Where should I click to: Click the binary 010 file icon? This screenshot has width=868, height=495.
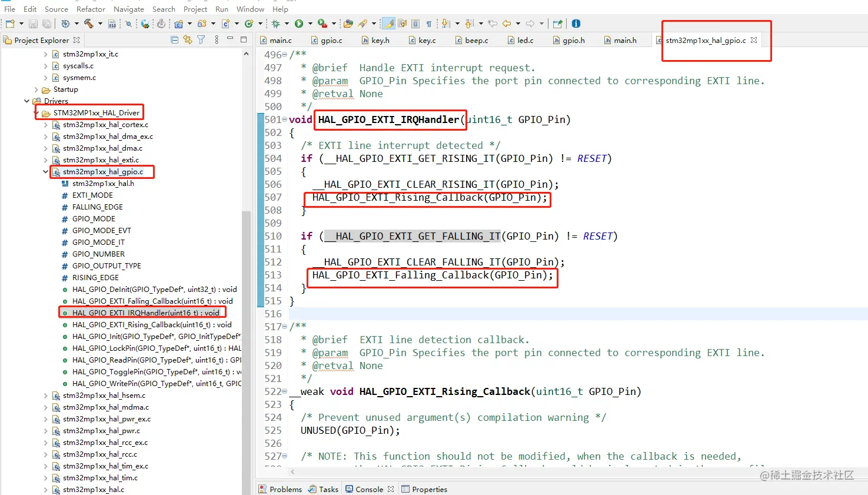112,24
